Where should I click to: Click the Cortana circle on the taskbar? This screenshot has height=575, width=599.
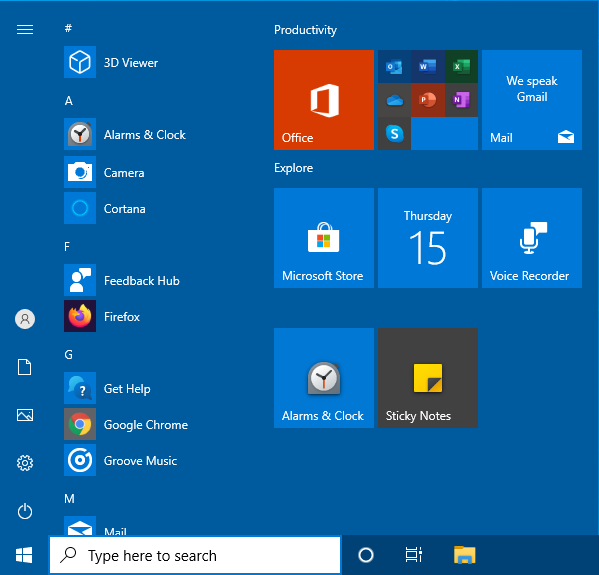pos(366,555)
